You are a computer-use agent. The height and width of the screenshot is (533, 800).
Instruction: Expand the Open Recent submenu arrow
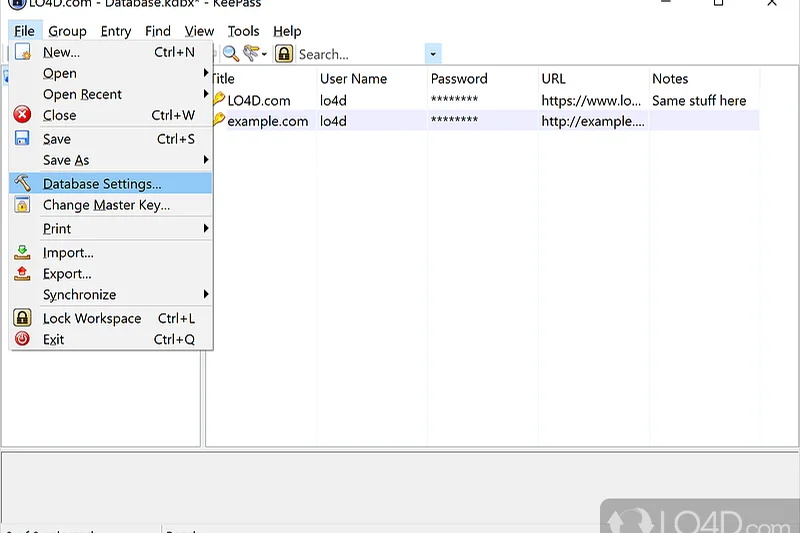point(206,94)
